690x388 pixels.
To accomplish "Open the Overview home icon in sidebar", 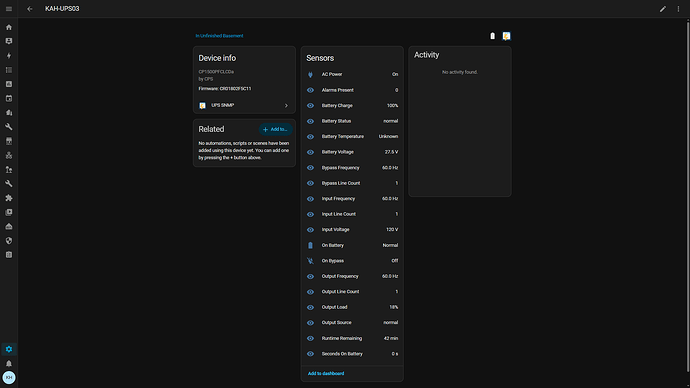I will point(9,27).
